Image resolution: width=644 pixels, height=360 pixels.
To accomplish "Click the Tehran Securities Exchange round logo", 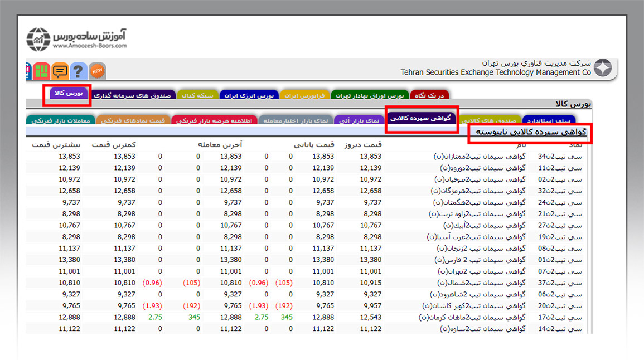I will 602,68.
